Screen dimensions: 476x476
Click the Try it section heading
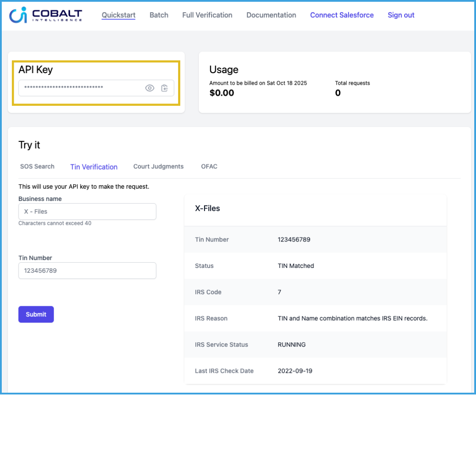coord(29,145)
